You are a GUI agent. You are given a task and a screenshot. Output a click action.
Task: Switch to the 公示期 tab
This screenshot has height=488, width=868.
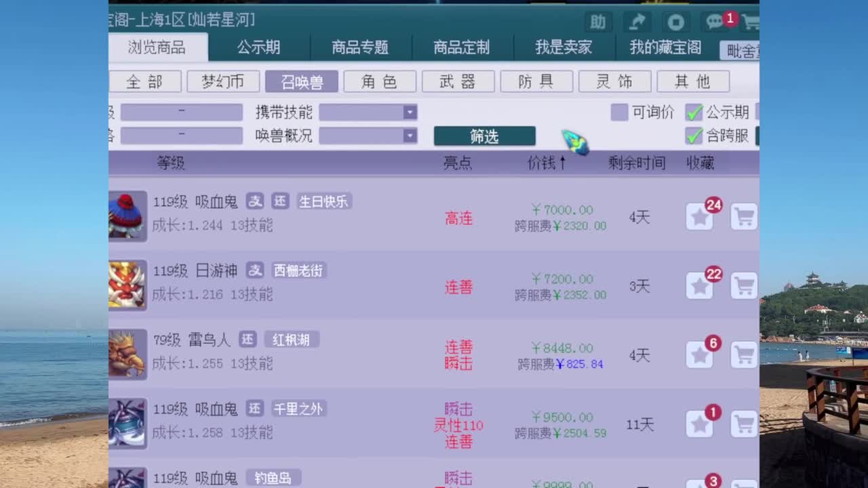tap(258, 47)
